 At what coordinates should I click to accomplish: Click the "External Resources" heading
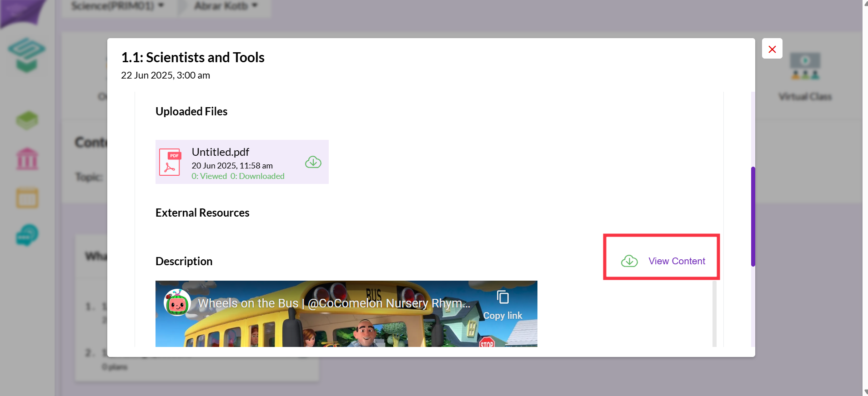coord(202,213)
